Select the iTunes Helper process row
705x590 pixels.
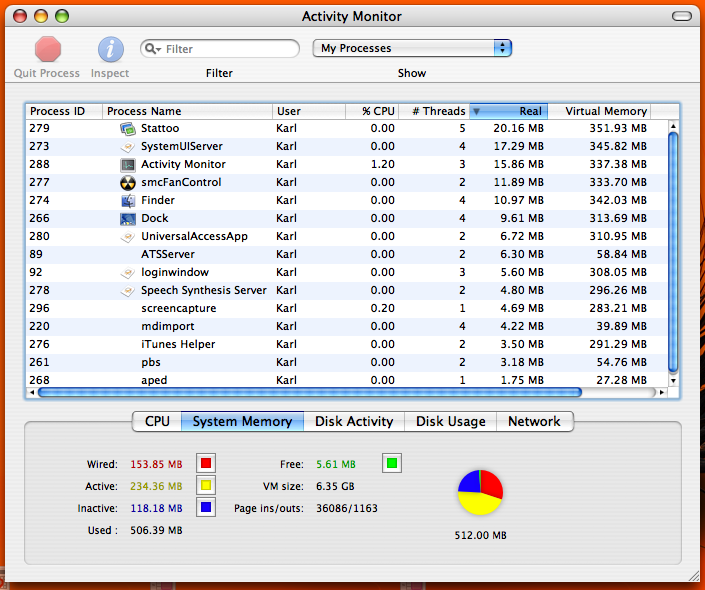(346, 344)
